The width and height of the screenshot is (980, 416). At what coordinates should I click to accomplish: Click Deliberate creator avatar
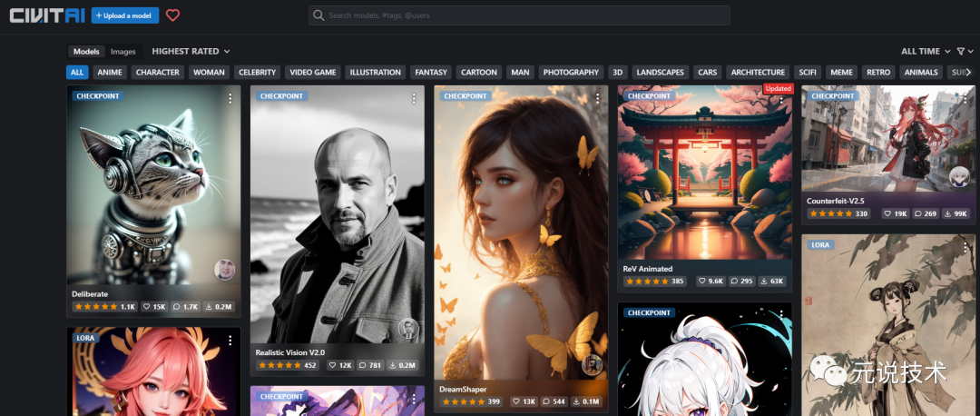click(224, 270)
